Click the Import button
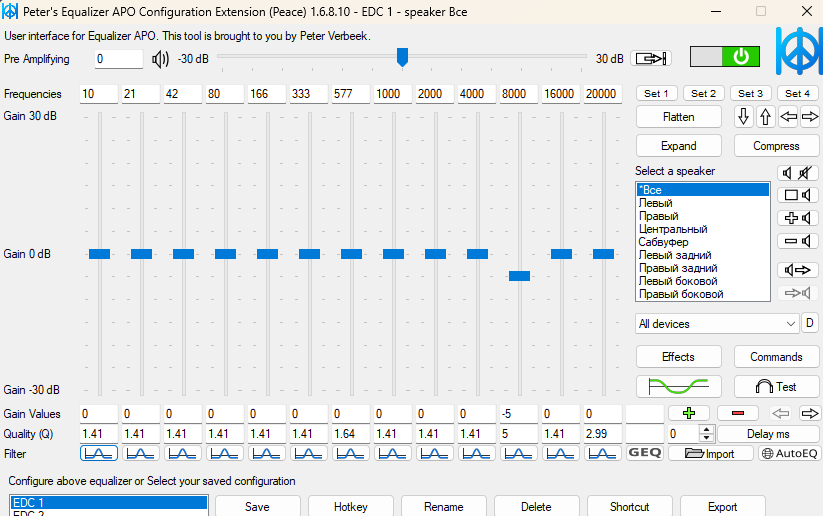This screenshot has width=823, height=516. (711, 454)
